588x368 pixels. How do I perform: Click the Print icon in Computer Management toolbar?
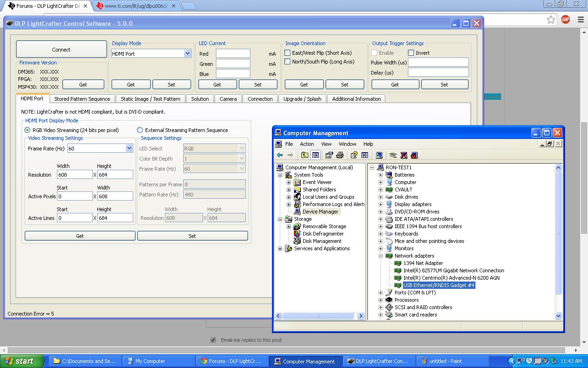tap(340, 155)
